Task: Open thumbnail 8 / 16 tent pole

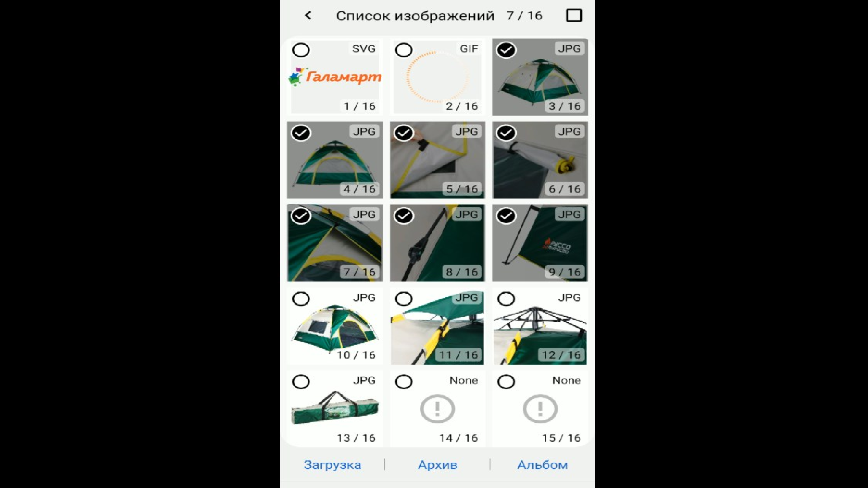Action: (437, 243)
